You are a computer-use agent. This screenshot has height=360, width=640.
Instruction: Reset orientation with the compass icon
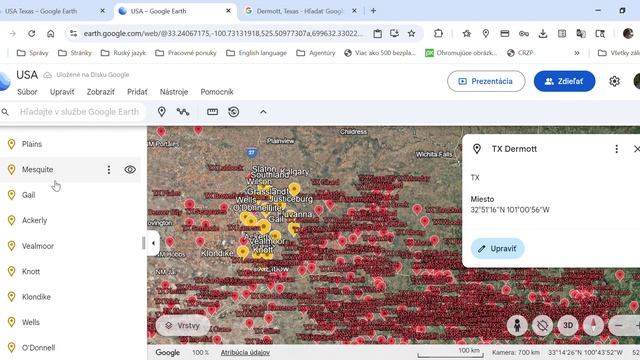[593, 325]
